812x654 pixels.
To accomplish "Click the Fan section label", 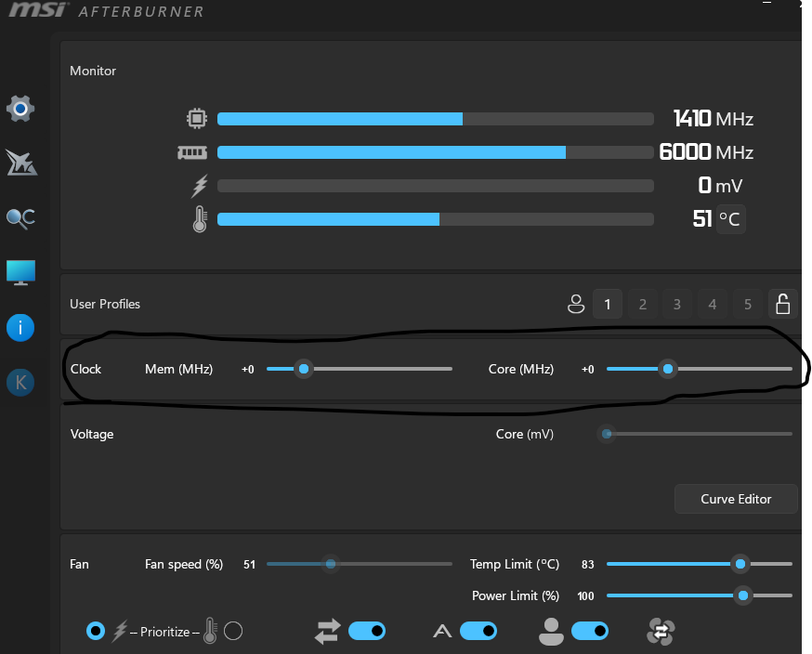I will click(x=79, y=564).
